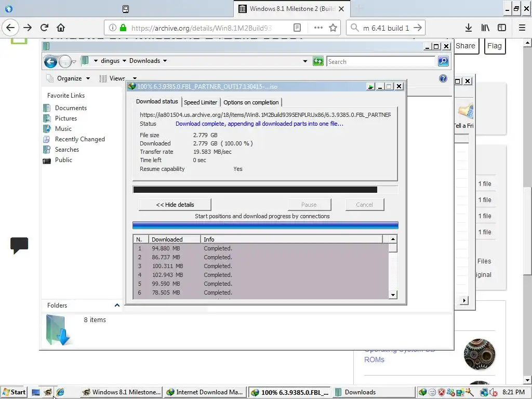Switch to the second pinned browser tab

point(126,9)
